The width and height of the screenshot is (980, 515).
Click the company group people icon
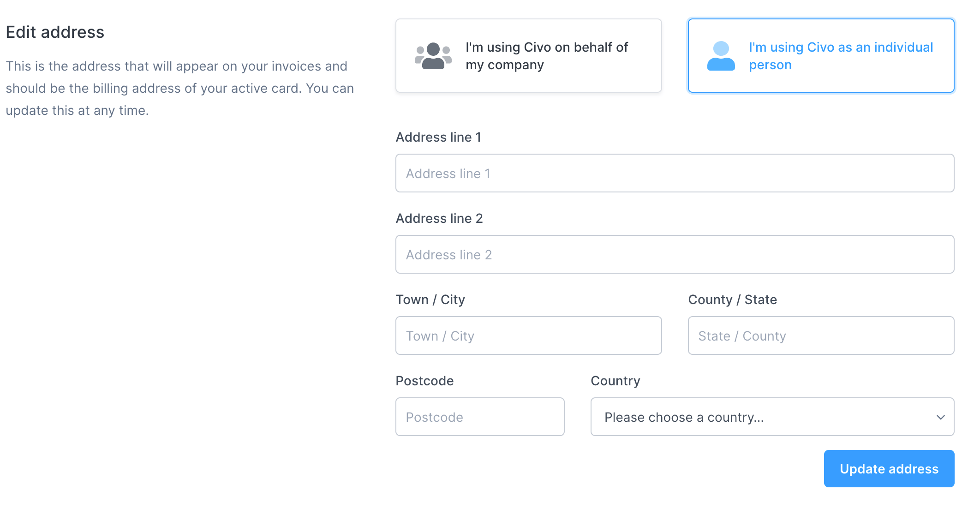433,56
